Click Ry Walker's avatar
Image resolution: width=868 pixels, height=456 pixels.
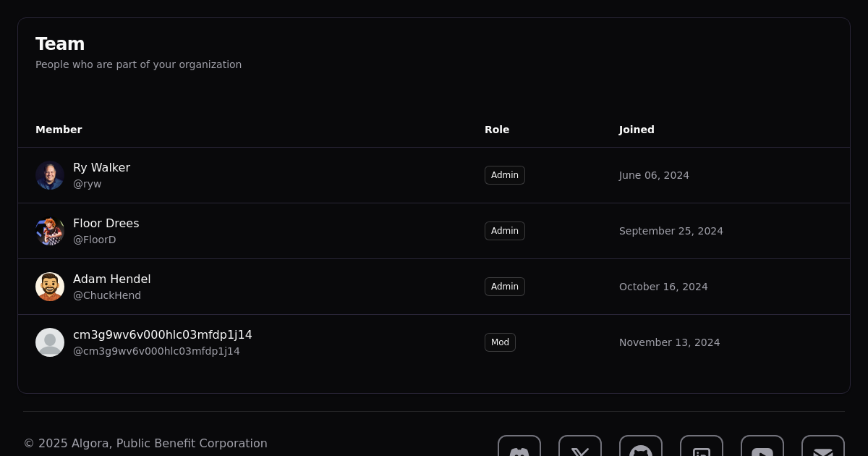tap(50, 175)
